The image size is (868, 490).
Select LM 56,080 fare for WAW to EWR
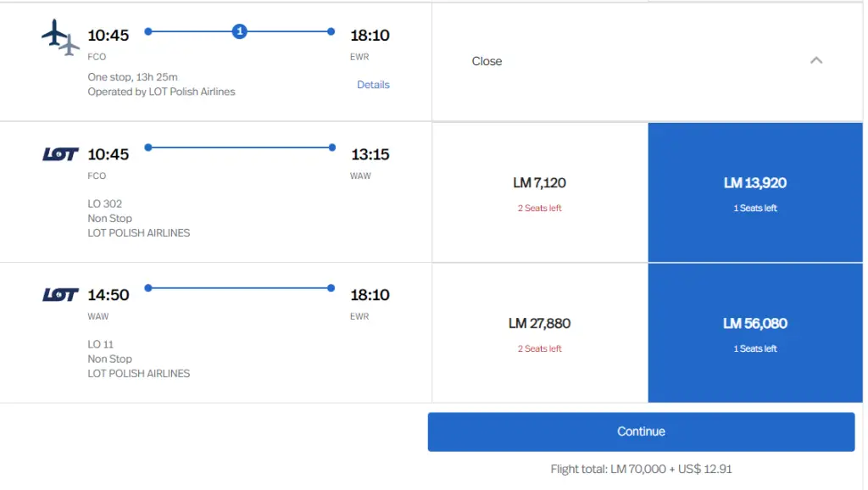(754, 332)
